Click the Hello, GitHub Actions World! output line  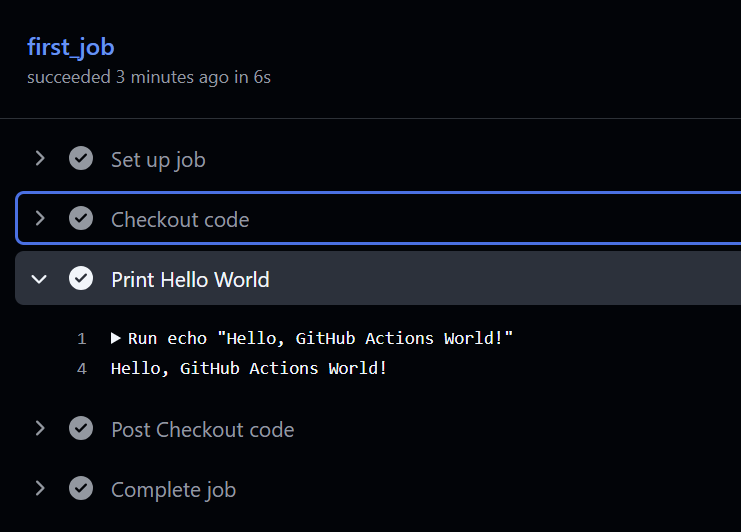(x=248, y=369)
